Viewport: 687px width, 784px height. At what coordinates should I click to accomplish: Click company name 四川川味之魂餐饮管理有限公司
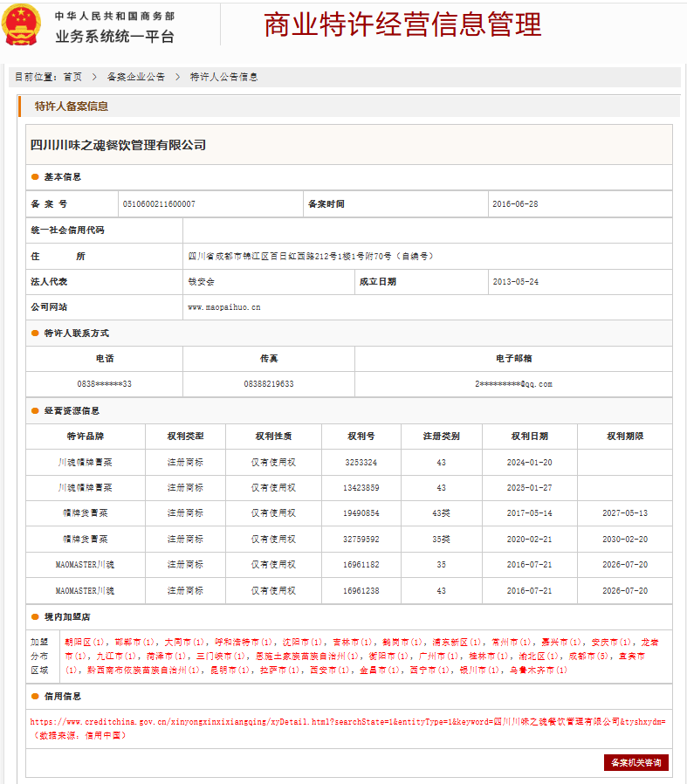pos(118,145)
